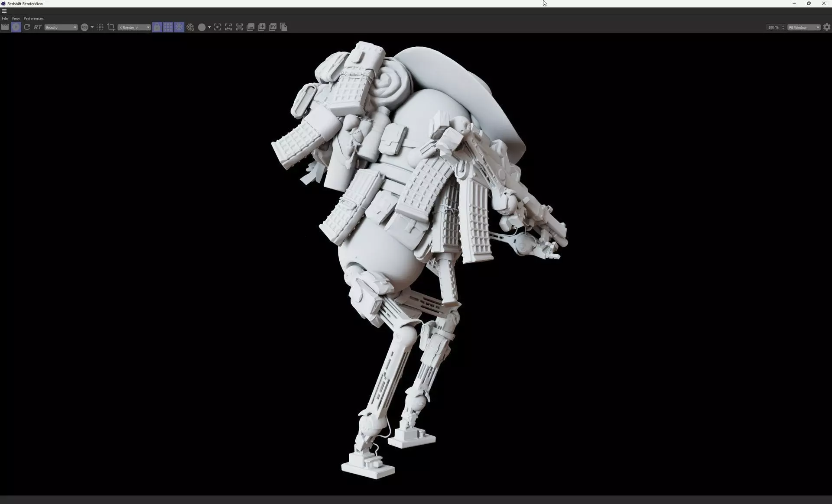Click the 100 % zoom field
The height and width of the screenshot is (504, 832).
773,27
